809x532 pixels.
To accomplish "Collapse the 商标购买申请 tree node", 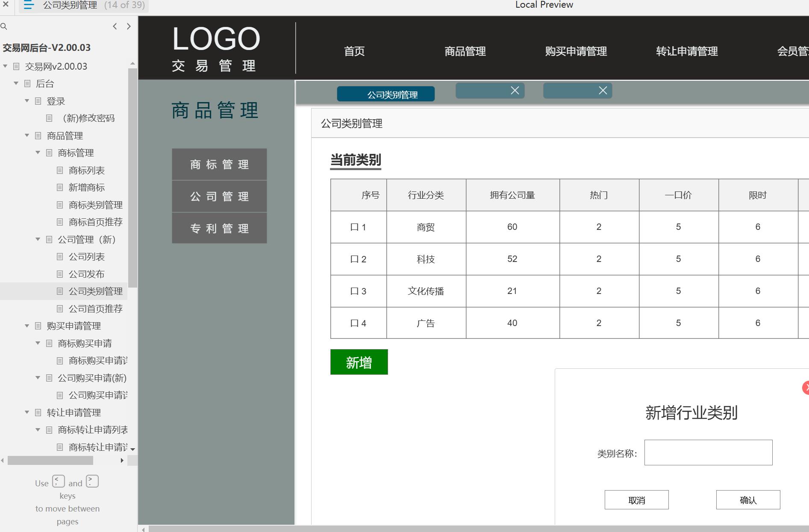I will (38, 343).
